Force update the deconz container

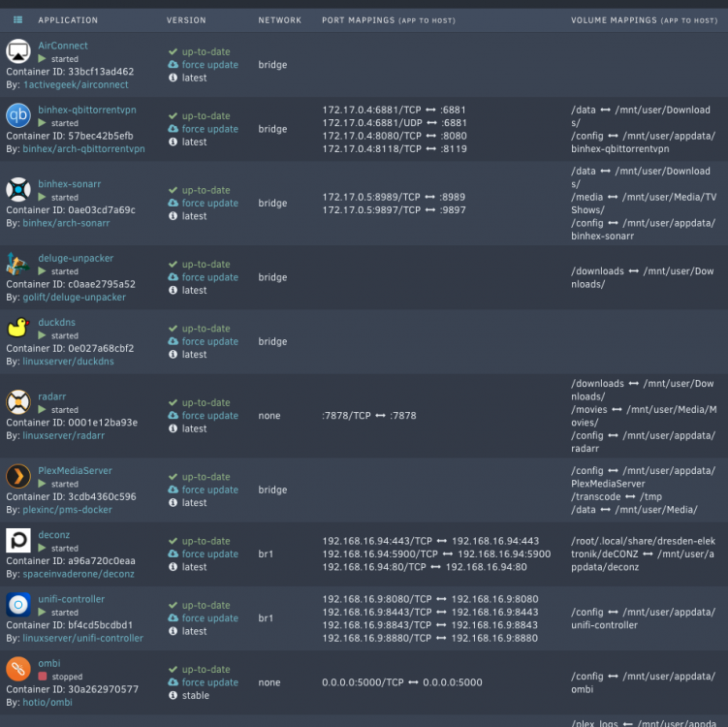coord(209,553)
